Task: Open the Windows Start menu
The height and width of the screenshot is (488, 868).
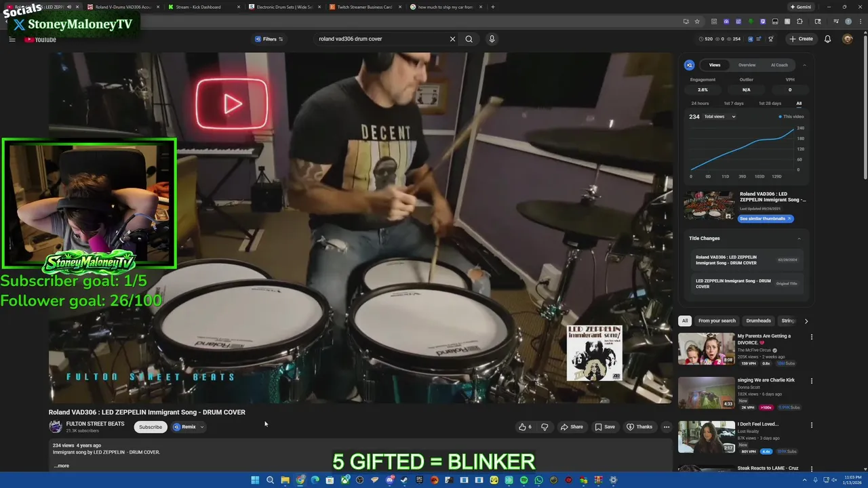Action: [x=255, y=480]
